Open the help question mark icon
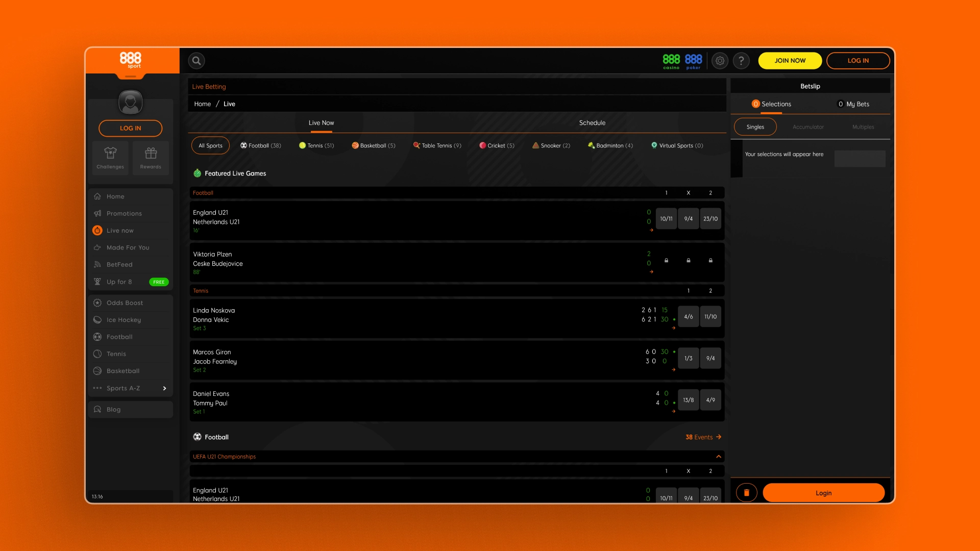This screenshot has width=980, height=551. coord(741,61)
